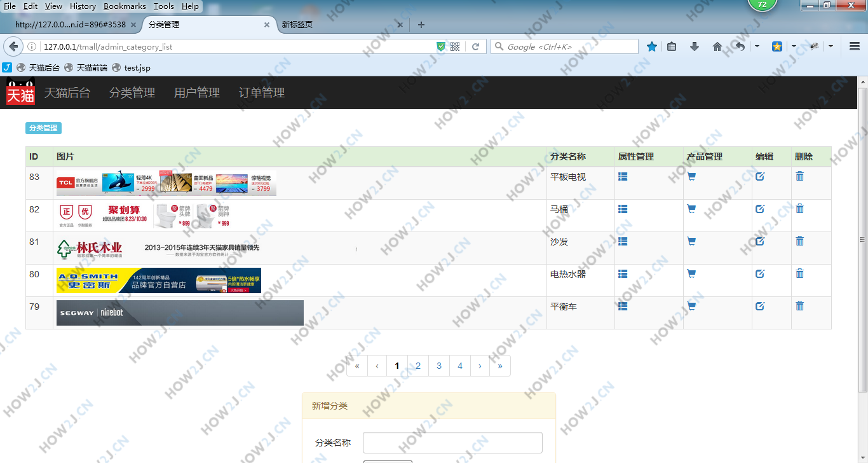Open attribute list icon for 平衡车 row
The height and width of the screenshot is (463, 868).
pos(623,306)
